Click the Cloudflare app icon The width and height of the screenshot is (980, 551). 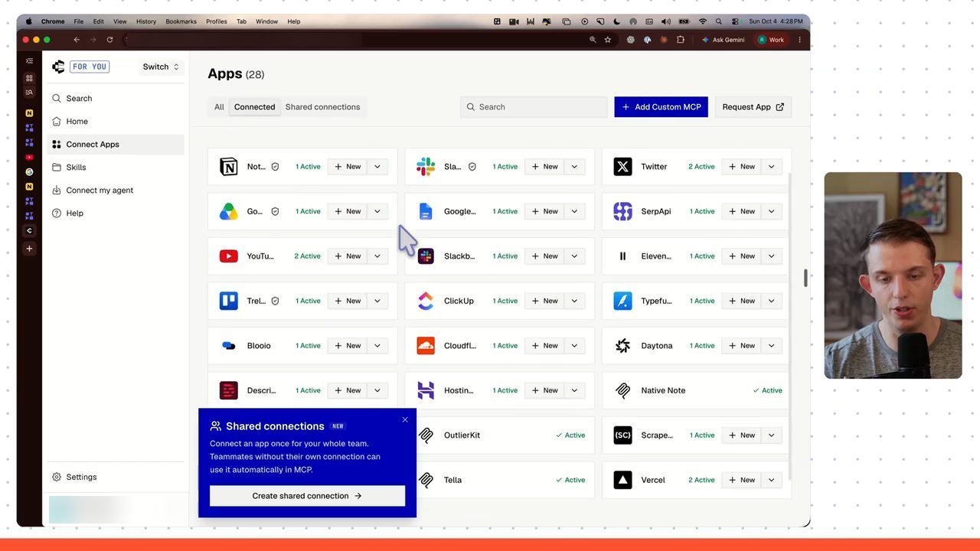click(426, 346)
